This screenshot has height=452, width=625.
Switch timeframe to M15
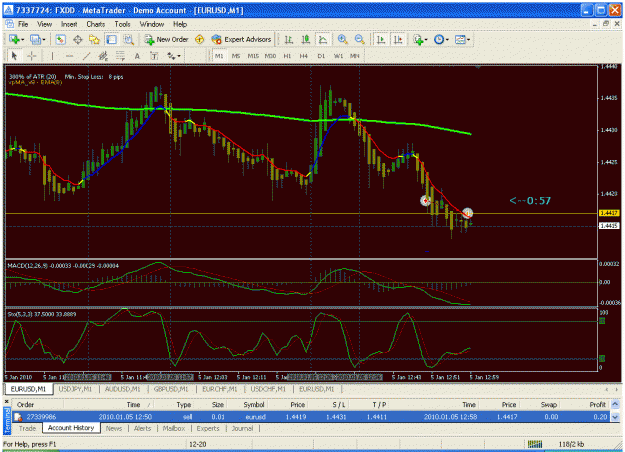[253, 56]
